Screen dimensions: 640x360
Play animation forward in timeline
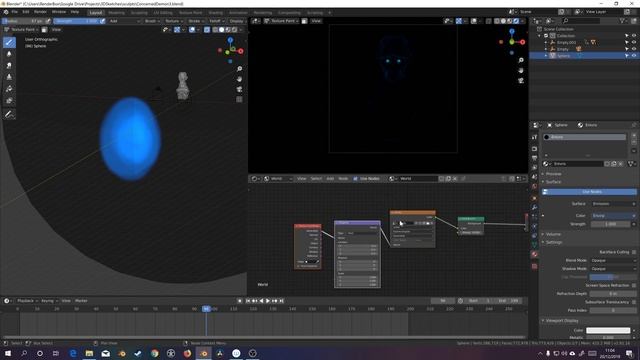(268, 301)
